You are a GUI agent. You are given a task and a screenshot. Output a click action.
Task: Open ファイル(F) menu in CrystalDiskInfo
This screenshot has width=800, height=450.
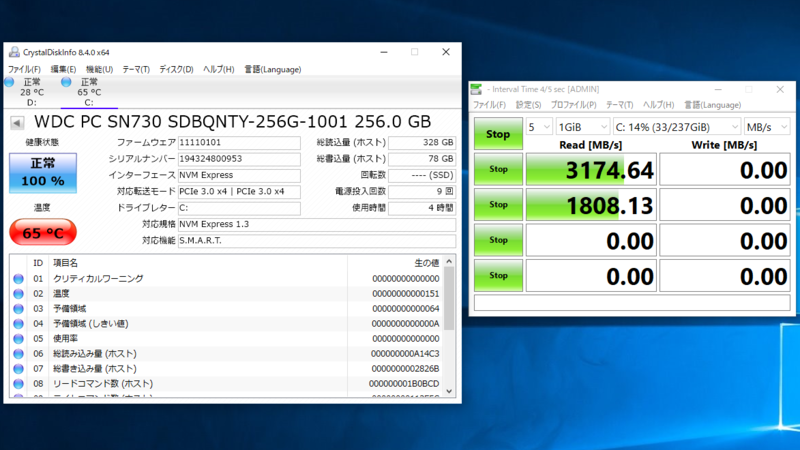tap(24, 69)
